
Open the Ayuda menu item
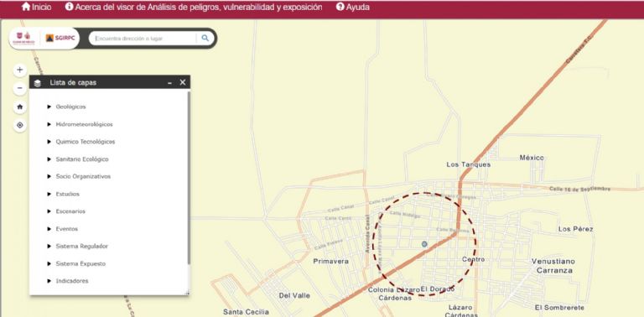353,7
